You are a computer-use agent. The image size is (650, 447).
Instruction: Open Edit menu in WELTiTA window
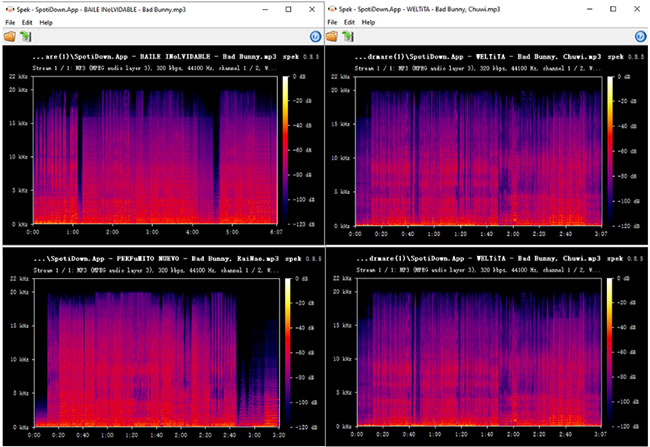pos(349,22)
